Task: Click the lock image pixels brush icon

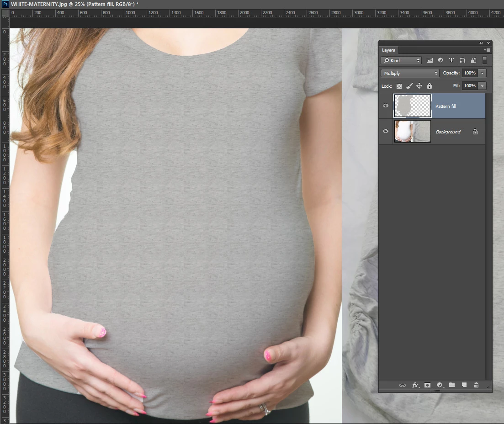Action: [x=409, y=86]
